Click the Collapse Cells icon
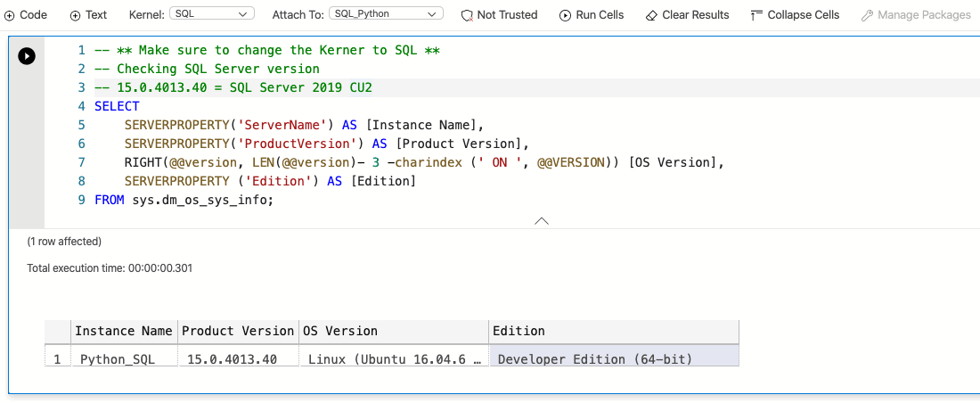This screenshot has height=403, width=980. 757,15
